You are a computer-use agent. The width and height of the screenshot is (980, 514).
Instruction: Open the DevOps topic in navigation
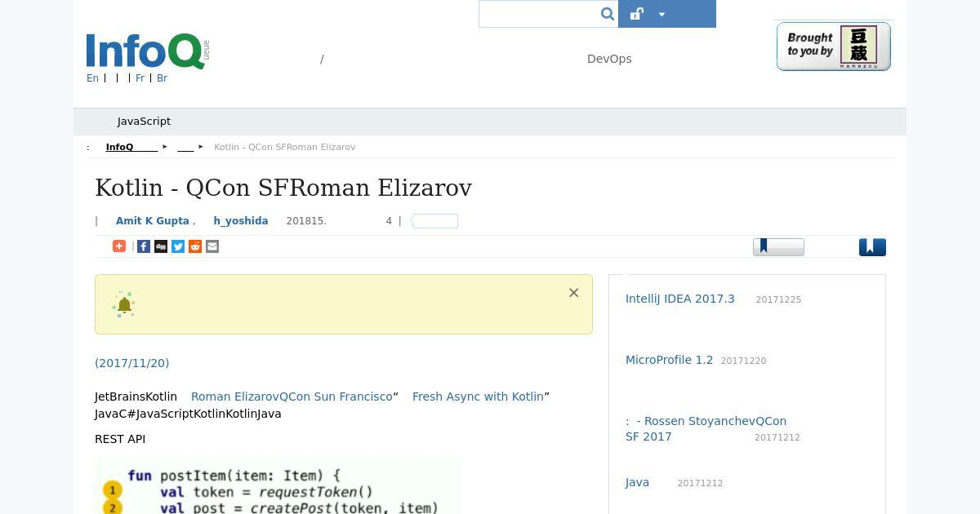click(x=609, y=59)
